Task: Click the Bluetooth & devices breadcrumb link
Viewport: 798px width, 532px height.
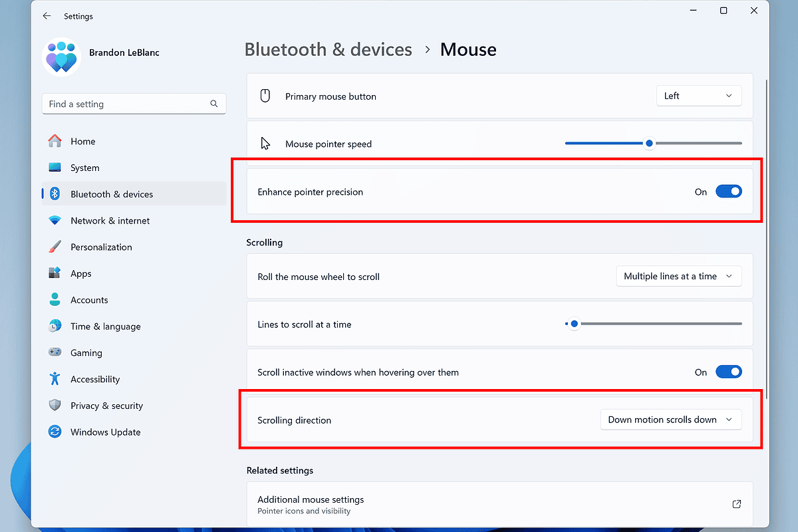Action: click(329, 50)
